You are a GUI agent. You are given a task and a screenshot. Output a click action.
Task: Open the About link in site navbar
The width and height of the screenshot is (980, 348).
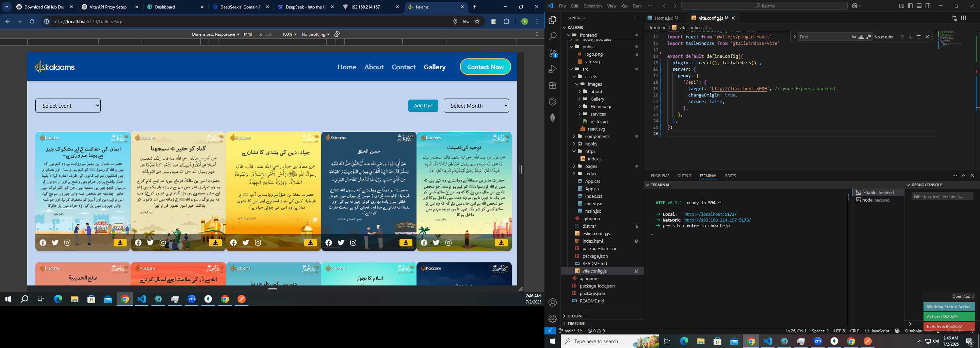pos(374,67)
